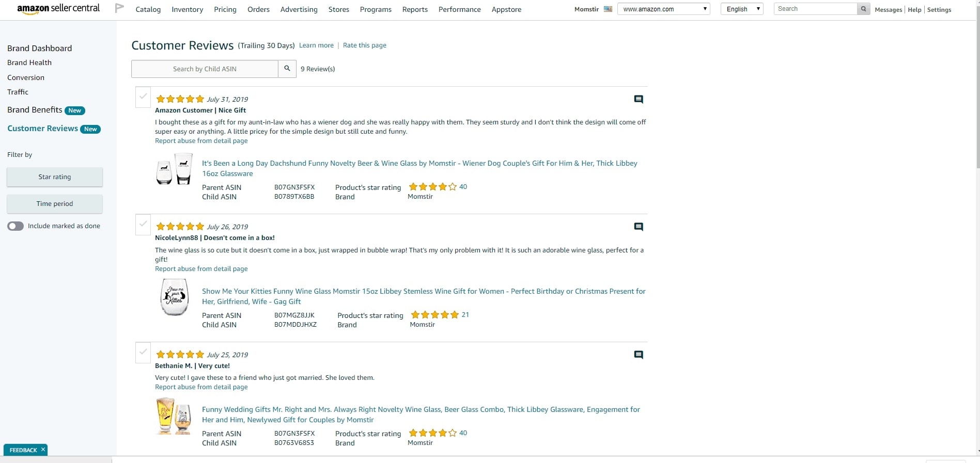Open the Help link in header
This screenshot has height=463, width=980.
pyautogui.click(x=915, y=10)
